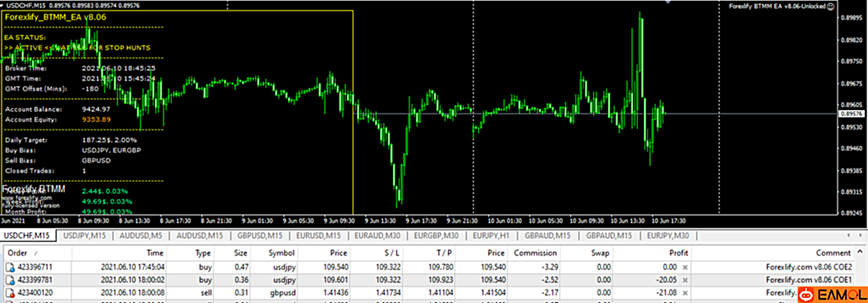The image size is (868, 303).
Task: Click current price label 0.89576 on scale
Action: 852,113
